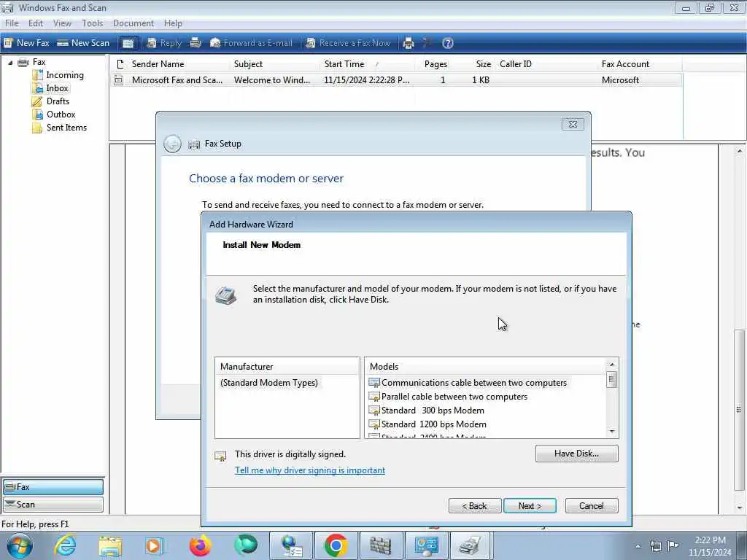Sort by the Subject column
This screenshot has height=560, width=747.
coord(274,64)
